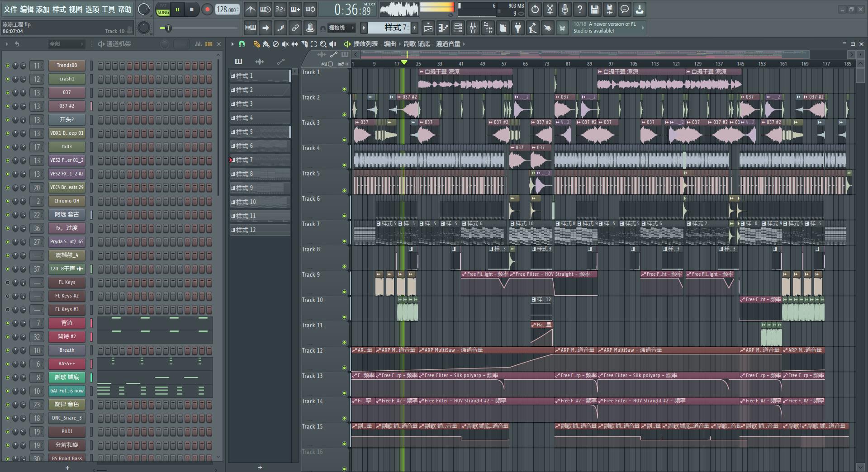The width and height of the screenshot is (868, 472).
Task: Select the zoom tool in playlist toolbar
Action: [x=323, y=44]
